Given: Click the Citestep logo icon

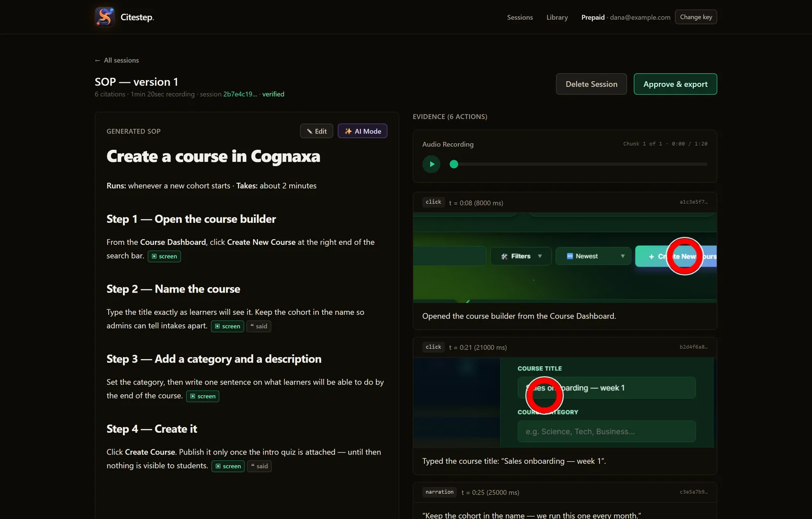Looking at the screenshot, I should point(105,17).
